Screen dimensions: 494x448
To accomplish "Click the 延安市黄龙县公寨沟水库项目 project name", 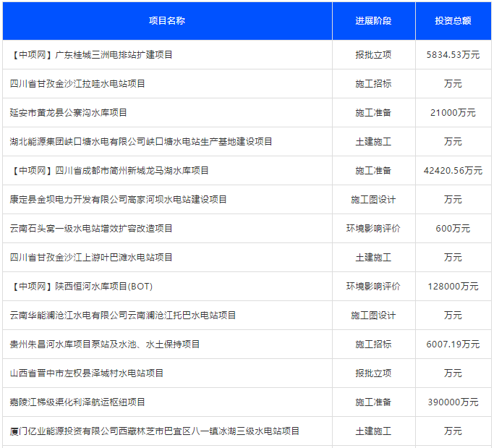I will (x=69, y=113).
